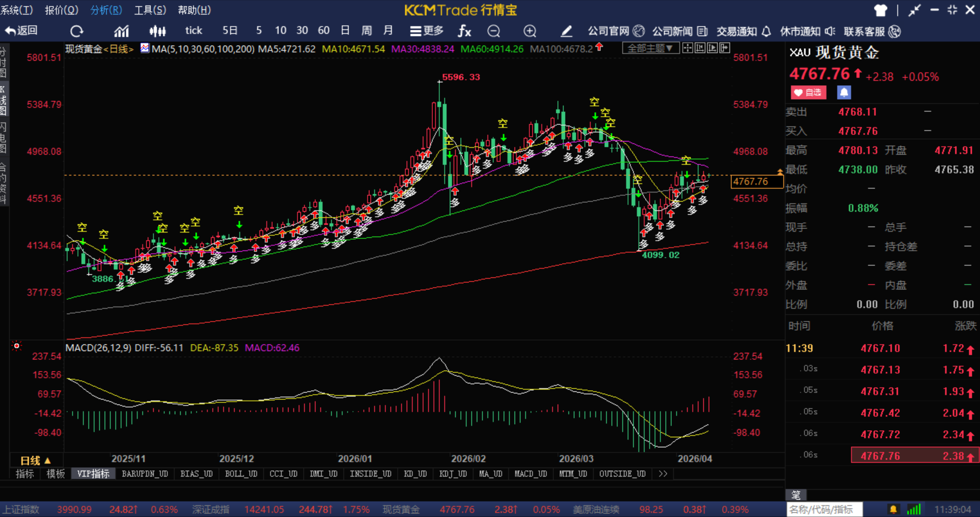Select the MACD_UD indicator

point(531,474)
